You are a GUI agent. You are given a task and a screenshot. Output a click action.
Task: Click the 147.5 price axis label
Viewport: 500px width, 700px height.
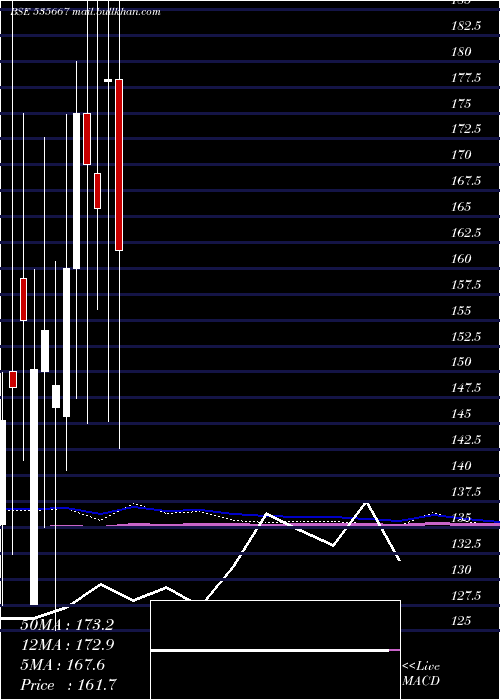click(466, 388)
